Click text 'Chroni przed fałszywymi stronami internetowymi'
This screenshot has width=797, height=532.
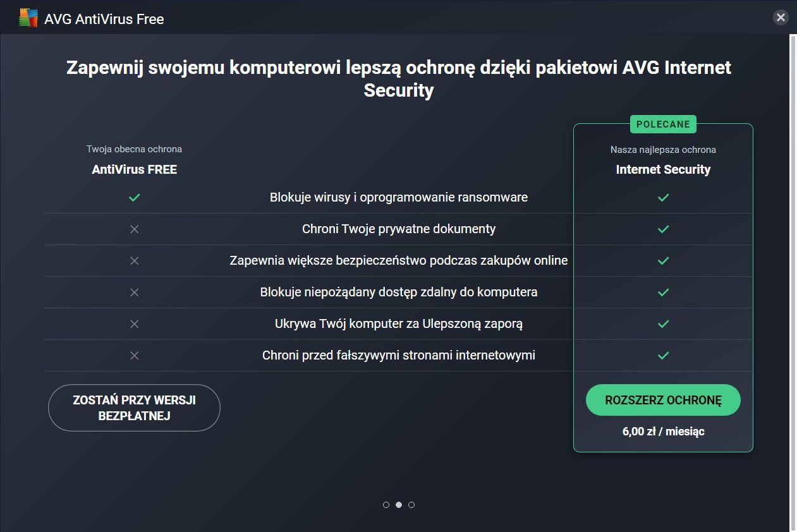click(x=399, y=355)
